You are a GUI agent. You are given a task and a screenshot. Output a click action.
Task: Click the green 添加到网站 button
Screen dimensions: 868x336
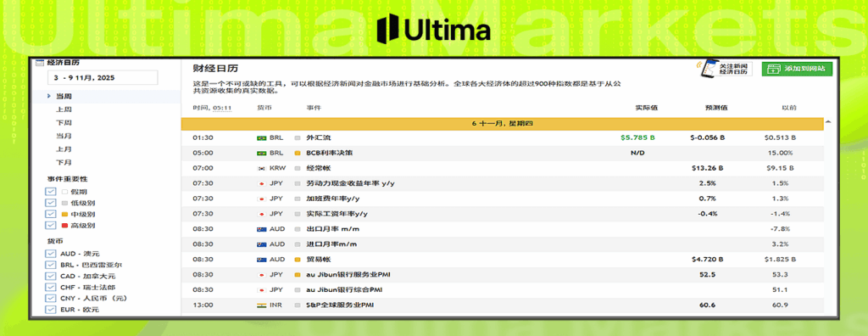tap(797, 69)
